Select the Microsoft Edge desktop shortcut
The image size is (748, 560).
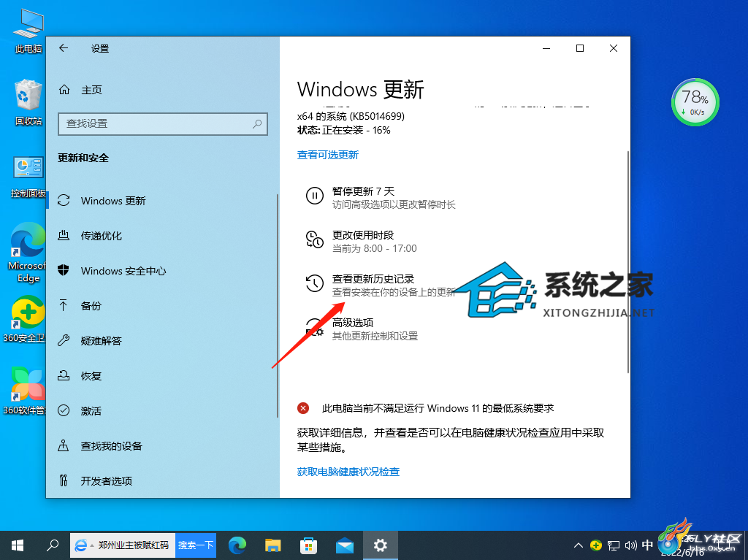pyautogui.click(x=28, y=253)
